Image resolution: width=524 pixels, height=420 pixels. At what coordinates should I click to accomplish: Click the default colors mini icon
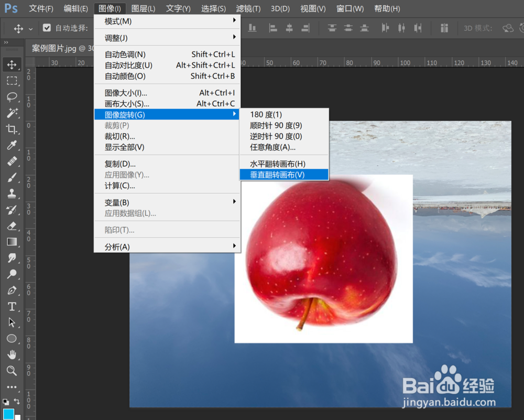pyautogui.click(x=6, y=402)
